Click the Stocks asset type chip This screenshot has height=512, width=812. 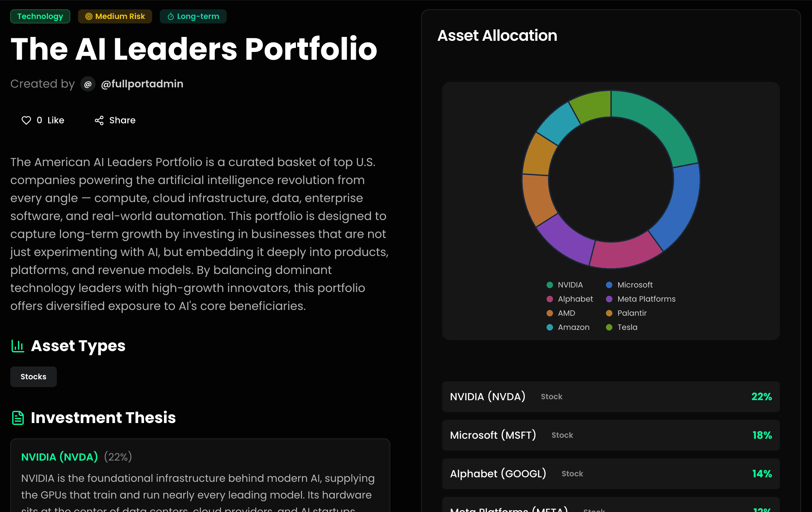(33, 377)
